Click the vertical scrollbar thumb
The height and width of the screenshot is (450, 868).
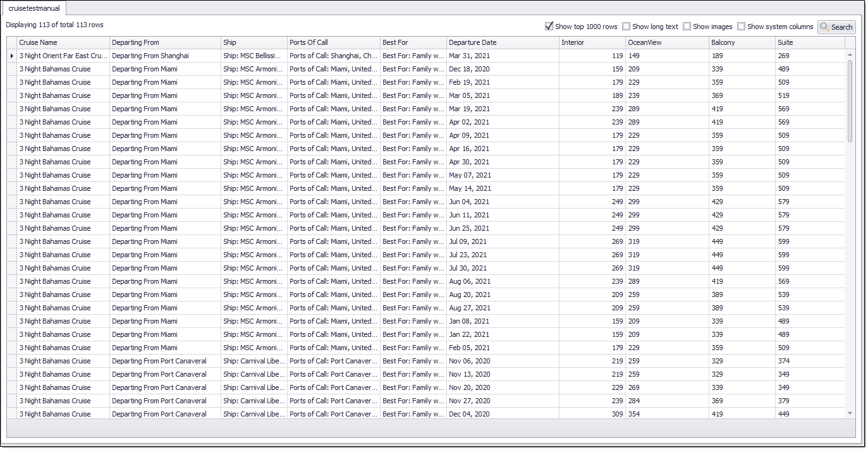click(x=850, y=101)
